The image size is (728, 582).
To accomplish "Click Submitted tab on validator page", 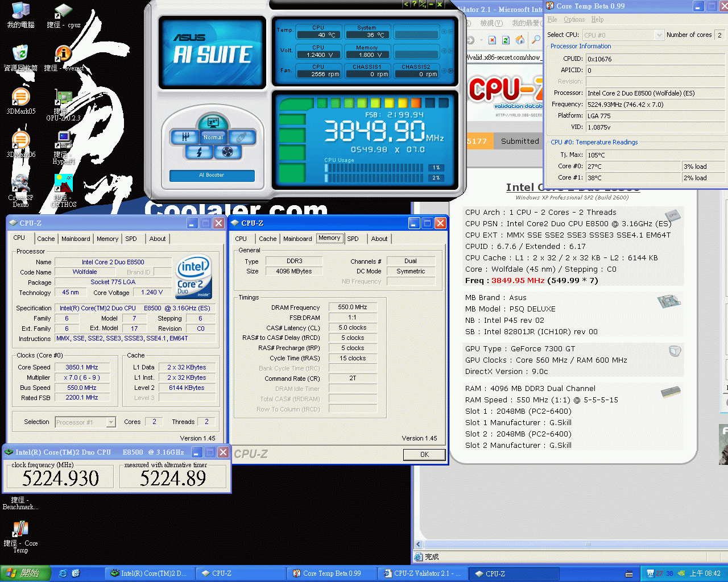I will 520,141.
